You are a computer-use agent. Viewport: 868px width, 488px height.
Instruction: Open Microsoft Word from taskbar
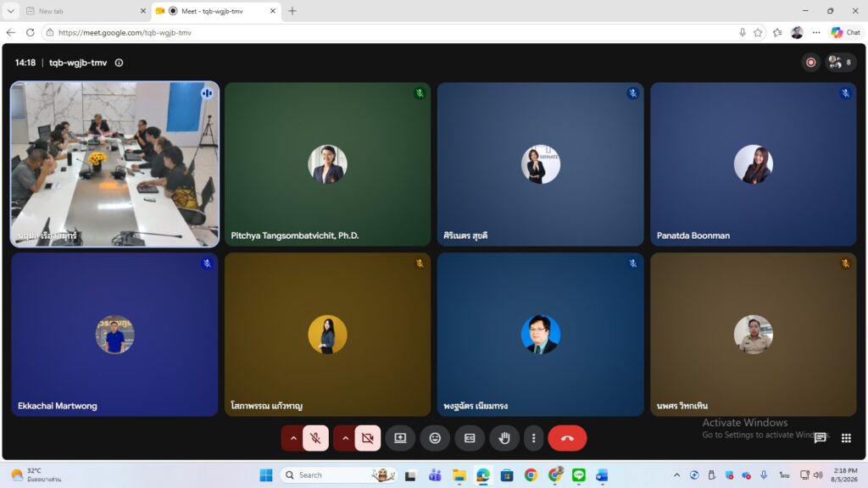coord(603,475)
